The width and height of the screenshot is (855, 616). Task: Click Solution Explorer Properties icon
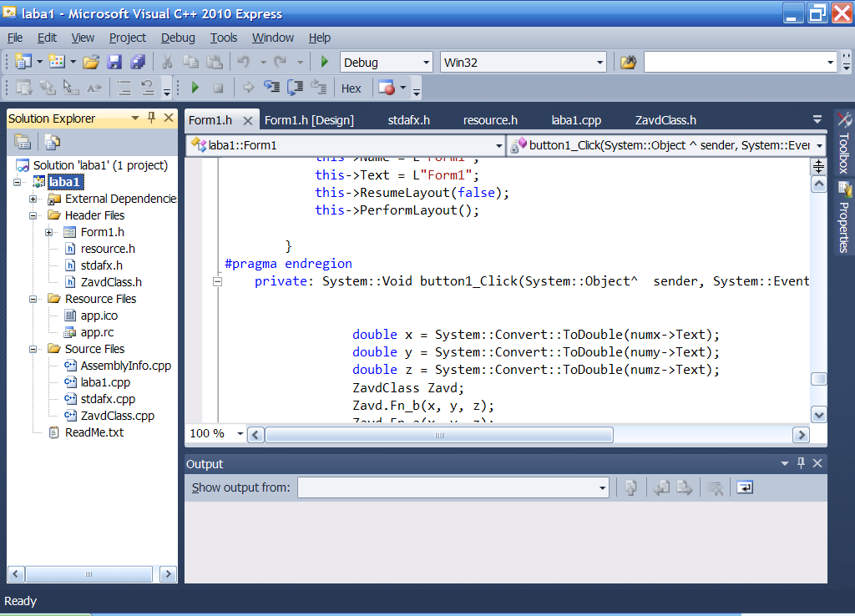[x=23, y=142]
